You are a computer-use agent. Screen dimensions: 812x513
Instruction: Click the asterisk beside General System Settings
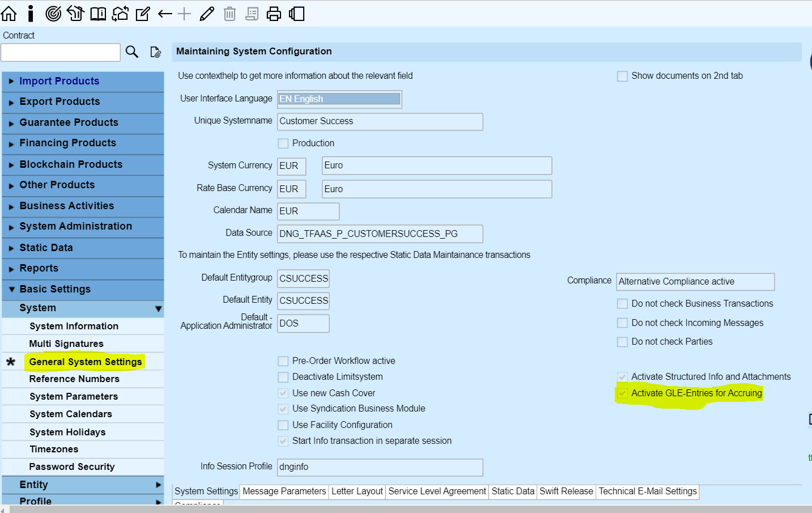tap(11, 362)
